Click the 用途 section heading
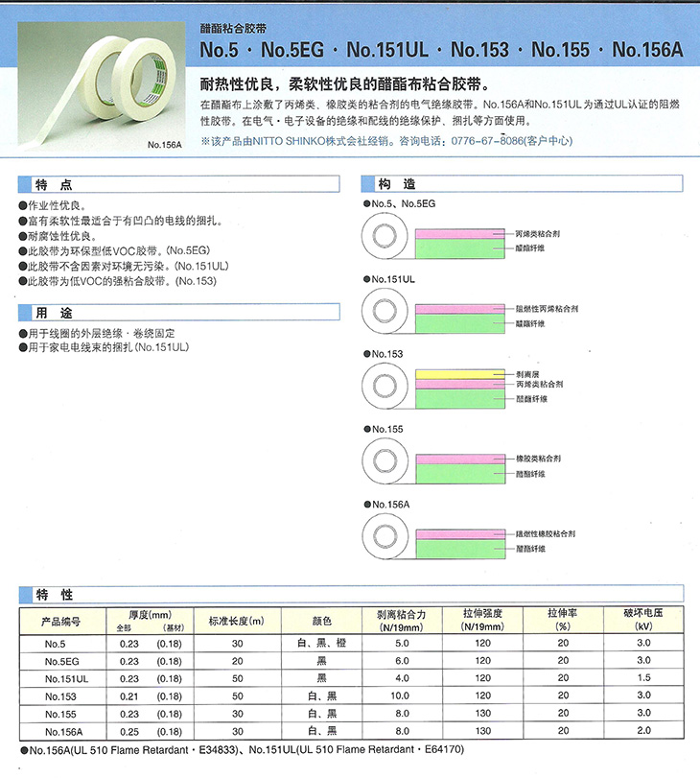This screenshot has width=700, height=778. (x=54, y=313)
